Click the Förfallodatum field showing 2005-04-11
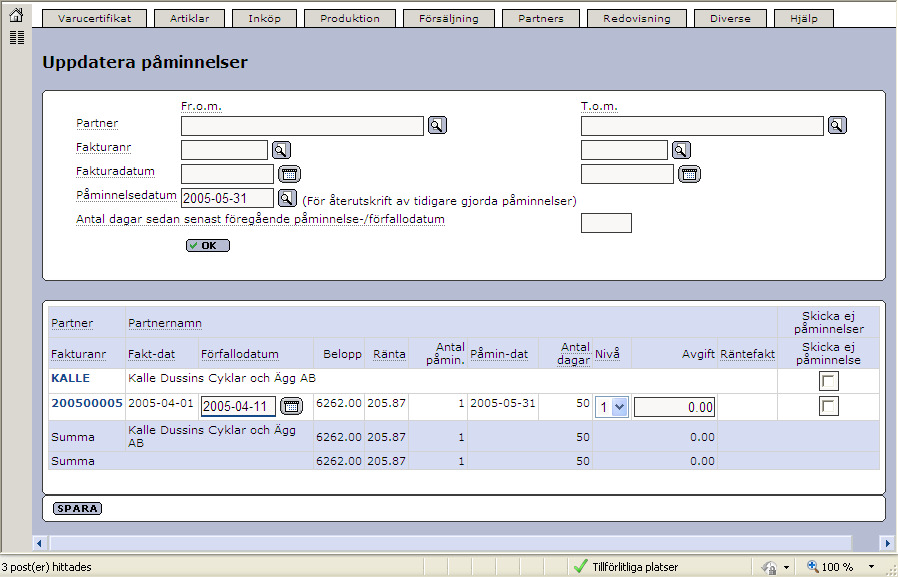898x577 pixels. (x=238, y=406)
